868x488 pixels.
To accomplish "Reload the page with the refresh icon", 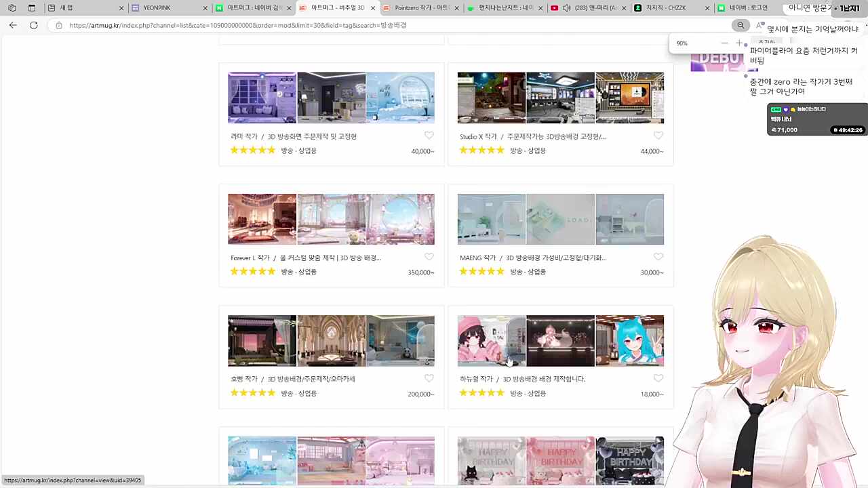I will (x=33, y=25).
